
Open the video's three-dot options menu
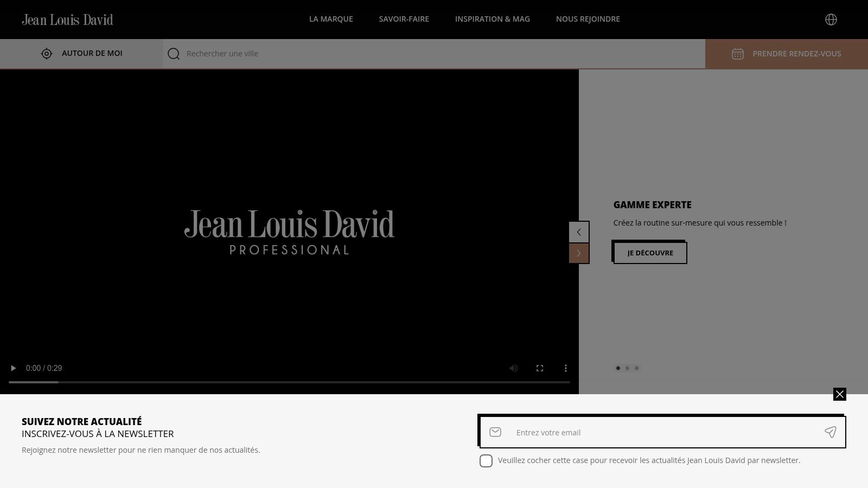click(x=566, y=368)
